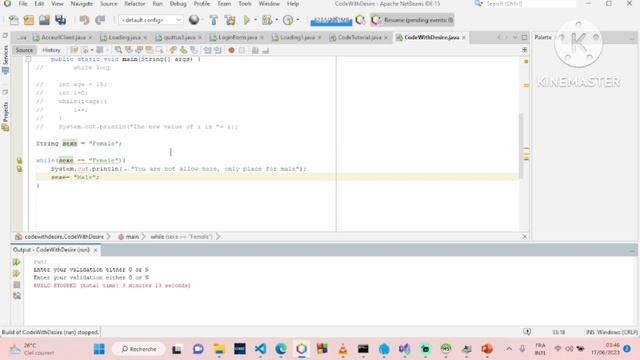The width and height of the screenshot is (640, 360).
Task: Open the File menu
Action: (23, 4)
